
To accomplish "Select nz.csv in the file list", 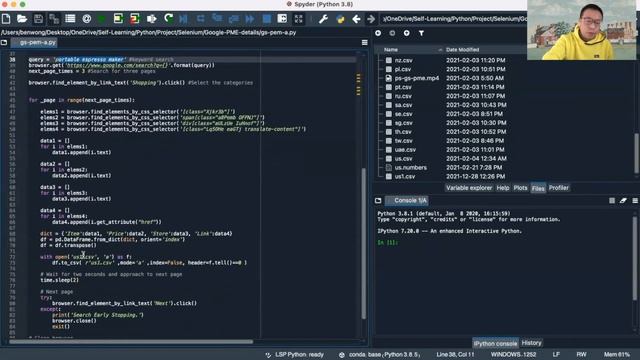I will point(403,60).
